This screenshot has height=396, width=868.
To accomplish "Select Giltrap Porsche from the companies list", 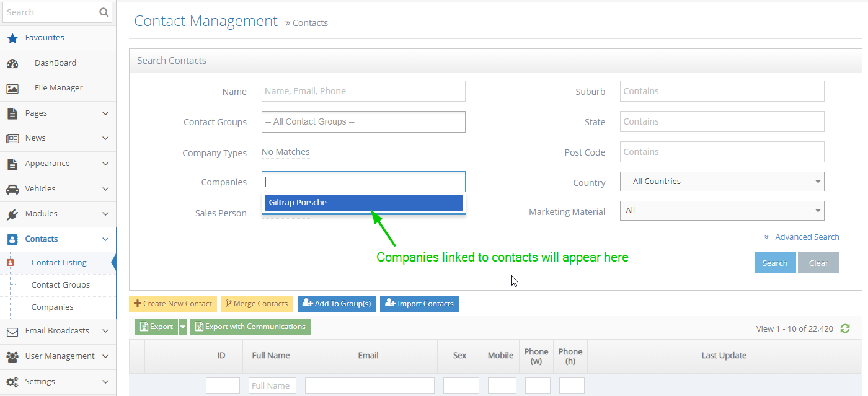I will (x=363, y=203).
